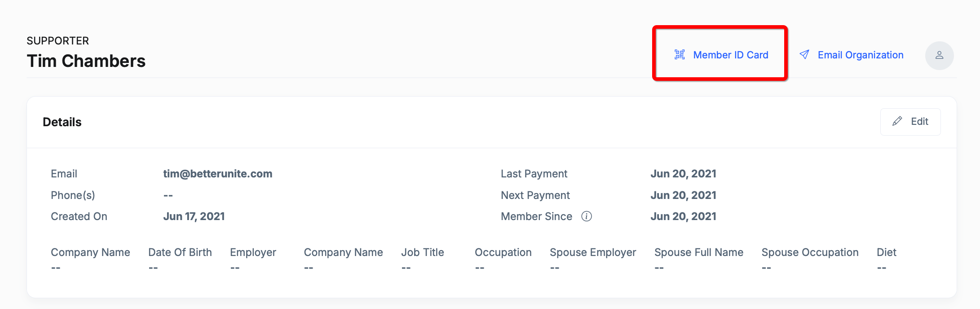Open the Member ID Card link
This screenshot has width=980, height=309.
pos(730,55)
